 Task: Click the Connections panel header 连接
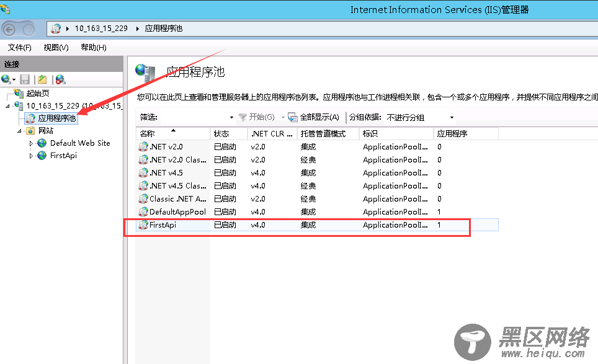(12, 64)
